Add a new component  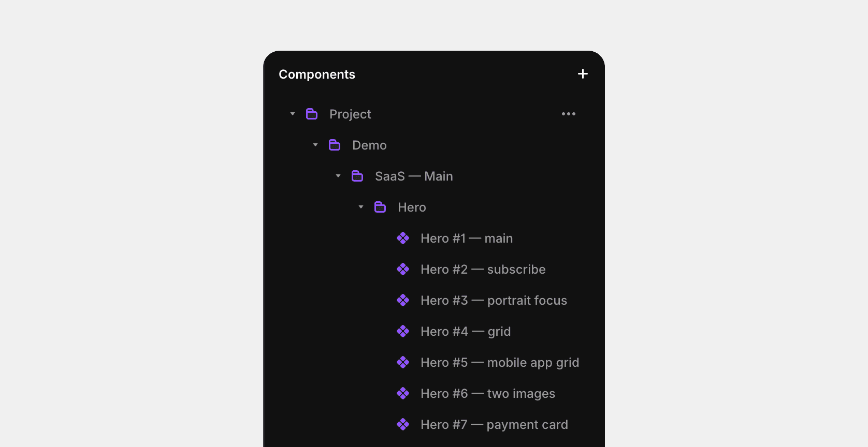(583, 73)
